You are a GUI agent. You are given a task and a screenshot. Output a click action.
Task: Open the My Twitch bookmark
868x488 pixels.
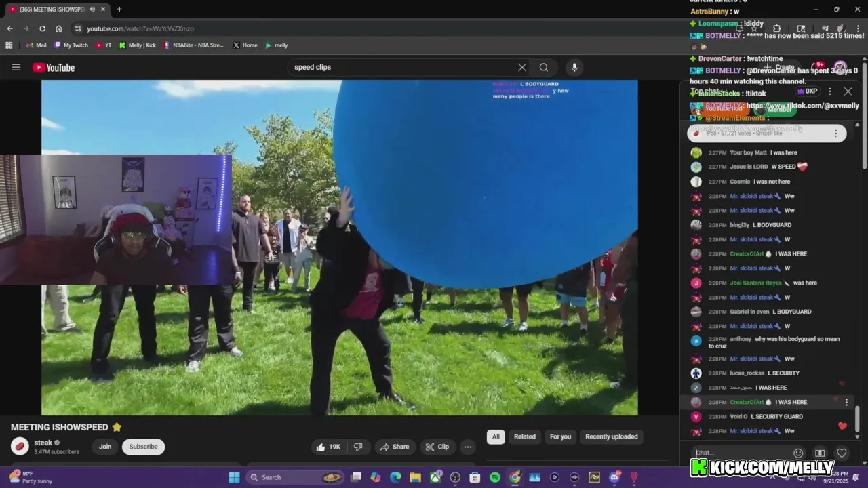(71, 45)
